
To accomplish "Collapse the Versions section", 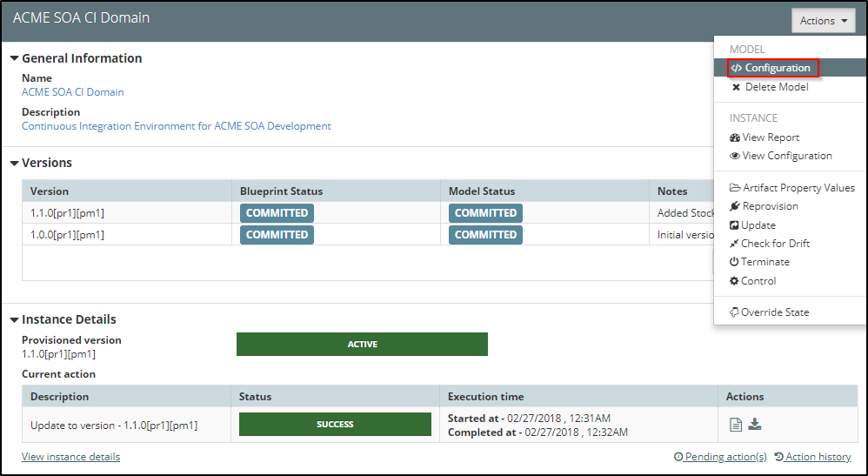I will pyautogui.click(x=15, y=163).
